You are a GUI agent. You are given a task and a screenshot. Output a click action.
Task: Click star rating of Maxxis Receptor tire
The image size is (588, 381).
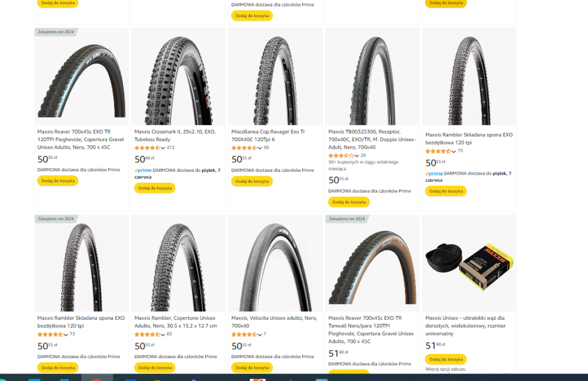point(341,155)
